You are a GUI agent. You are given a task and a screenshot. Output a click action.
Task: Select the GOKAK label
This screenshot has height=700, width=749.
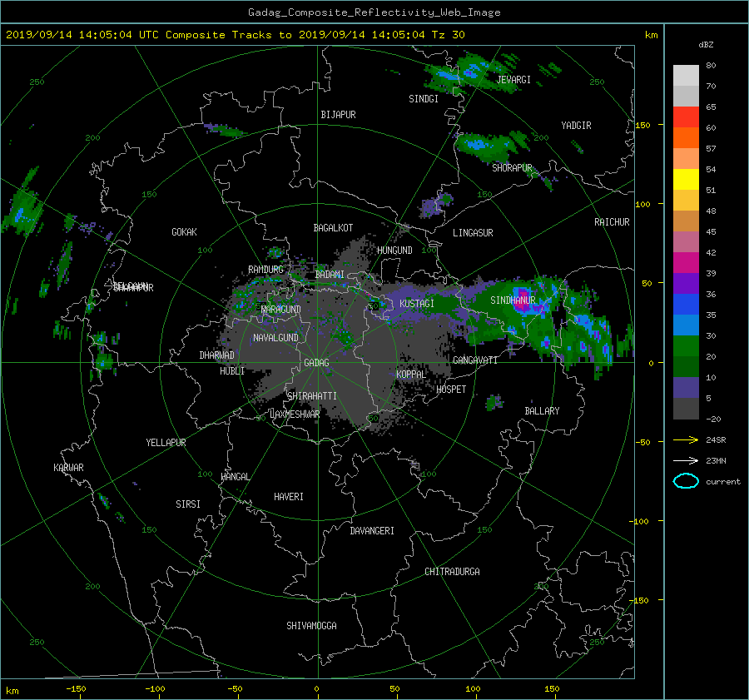click(x=184, y=232)
